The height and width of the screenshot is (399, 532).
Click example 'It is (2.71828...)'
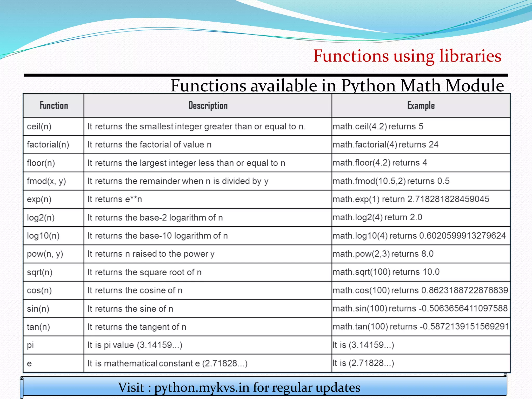[363, 363]
